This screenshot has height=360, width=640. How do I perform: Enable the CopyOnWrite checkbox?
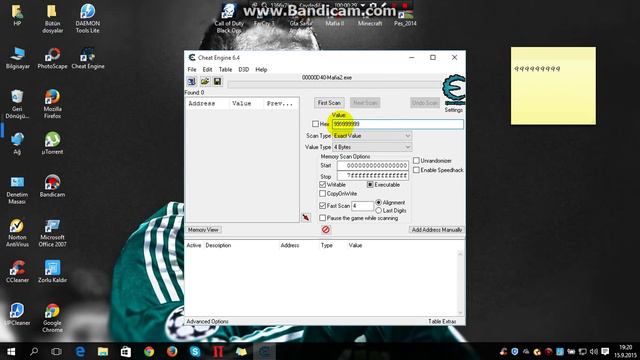tap(322, 193)
